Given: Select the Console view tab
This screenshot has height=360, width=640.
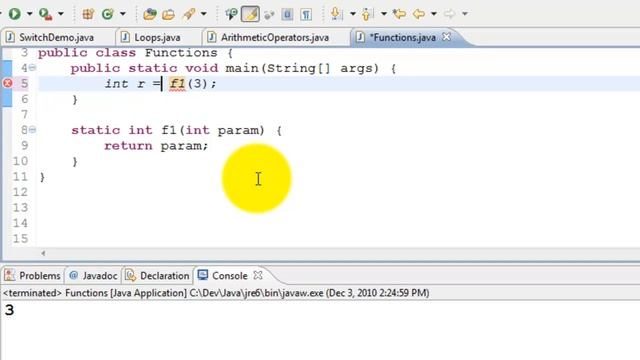Looking at the screenshot, I should coord(229,276).
